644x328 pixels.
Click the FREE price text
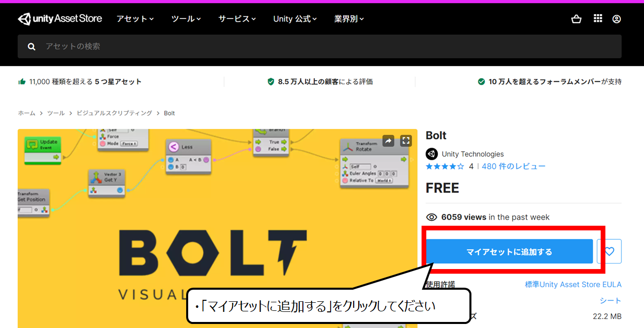coord(442,188)
